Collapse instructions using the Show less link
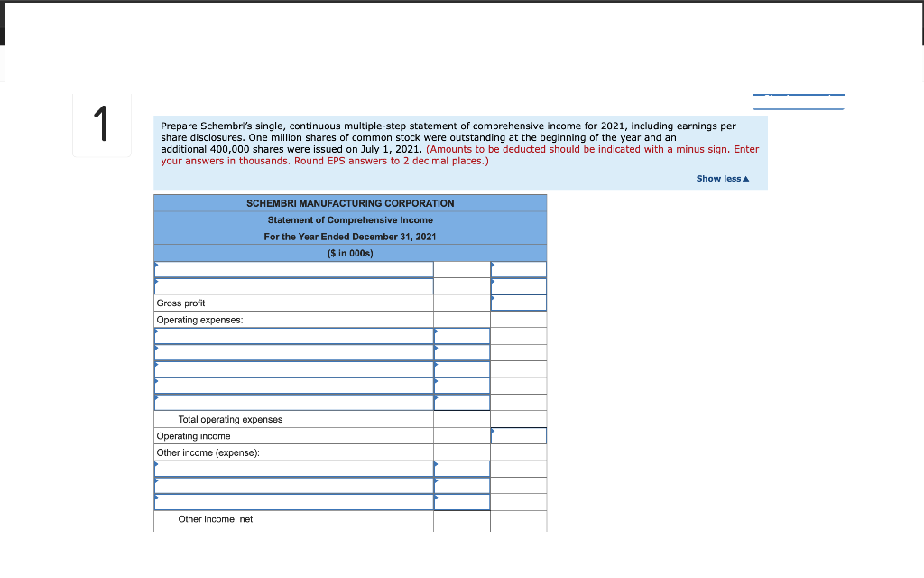 (722, 178)
